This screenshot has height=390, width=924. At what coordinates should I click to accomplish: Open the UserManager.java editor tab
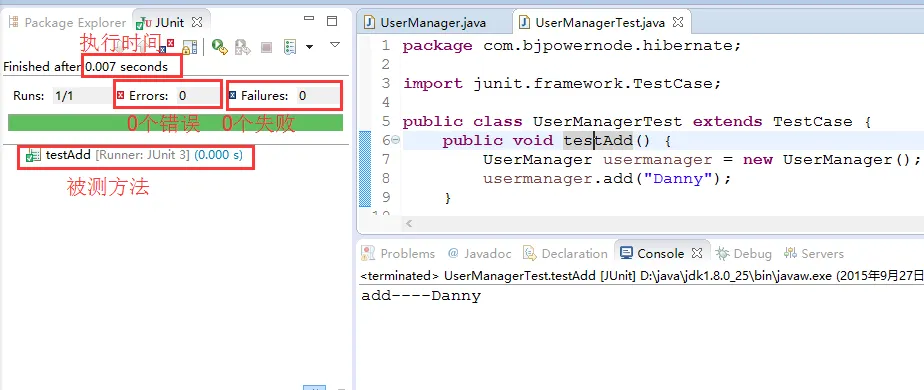click(425, 22)
